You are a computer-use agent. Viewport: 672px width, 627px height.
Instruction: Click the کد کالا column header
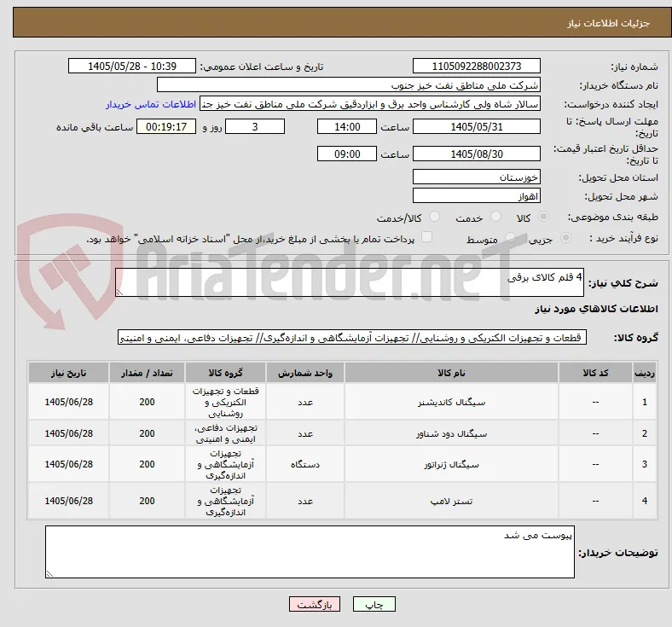[x=595, y=373]
